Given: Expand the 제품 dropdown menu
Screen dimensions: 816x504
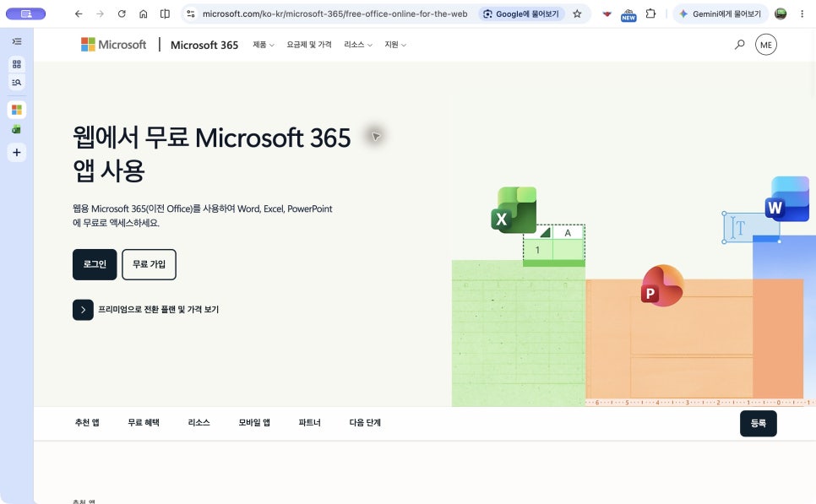Looking at the screenshot, I should (x=264, y=45).
